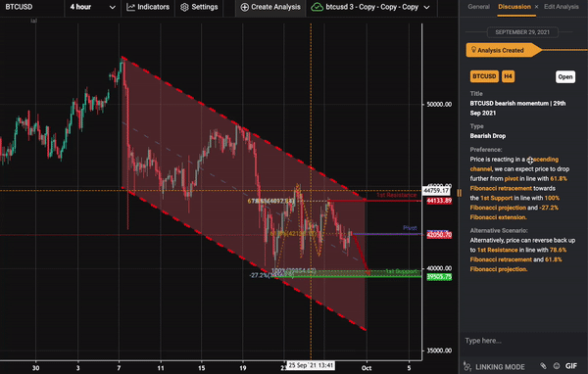Click the Settings gear icon
588x374 pixels.
point(184,7)
